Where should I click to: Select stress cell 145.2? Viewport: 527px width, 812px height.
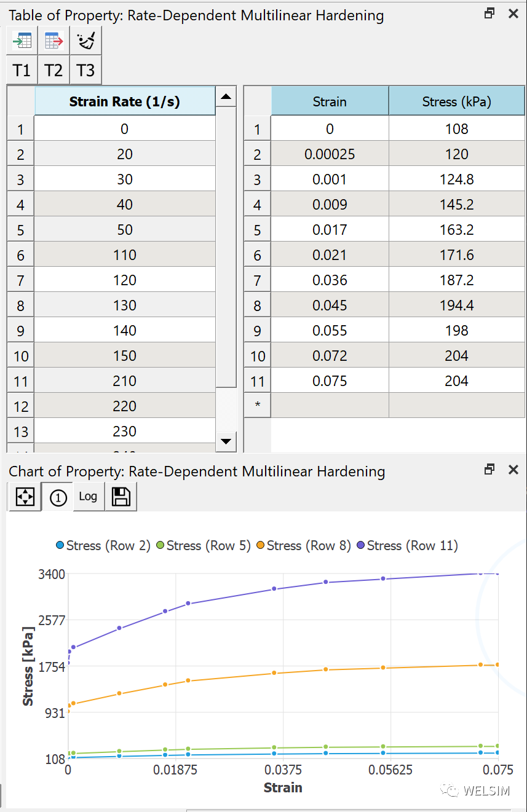click(457, 205)
